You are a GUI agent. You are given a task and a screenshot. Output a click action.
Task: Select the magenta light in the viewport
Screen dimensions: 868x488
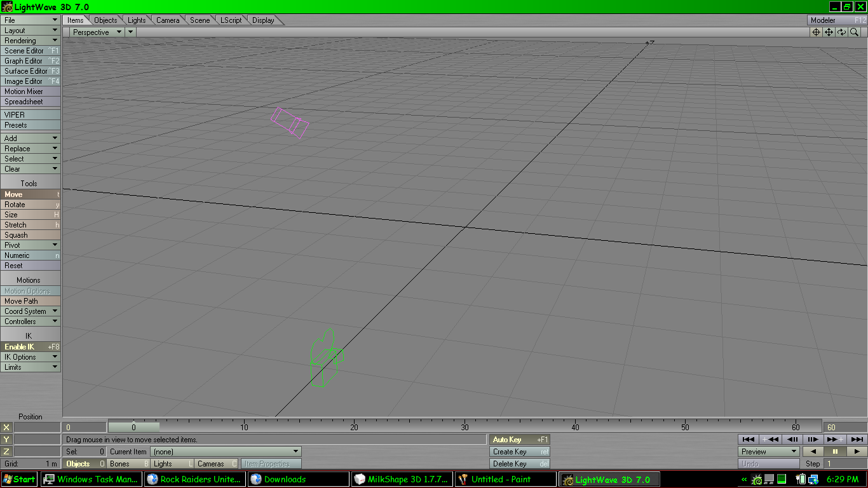pyautogui.click(x=290, y=123)
